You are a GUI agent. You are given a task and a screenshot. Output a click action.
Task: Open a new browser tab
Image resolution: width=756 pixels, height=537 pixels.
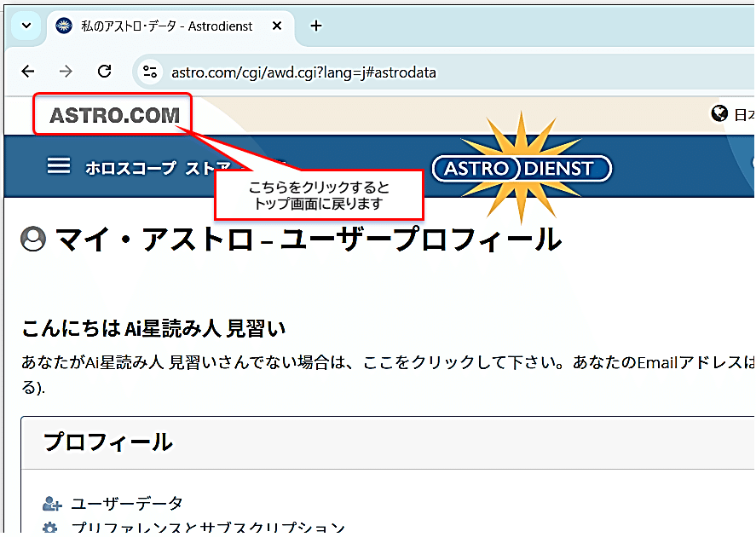point(316,26)
